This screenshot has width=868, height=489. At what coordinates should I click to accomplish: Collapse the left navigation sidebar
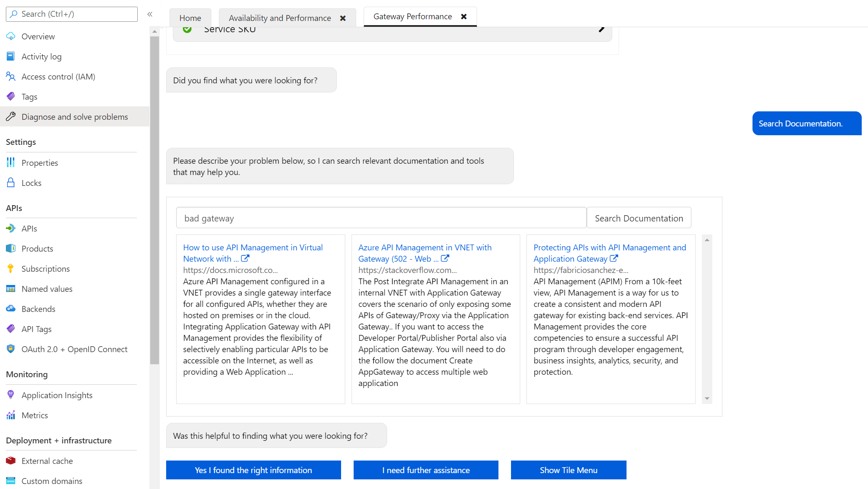coord(150,14)
